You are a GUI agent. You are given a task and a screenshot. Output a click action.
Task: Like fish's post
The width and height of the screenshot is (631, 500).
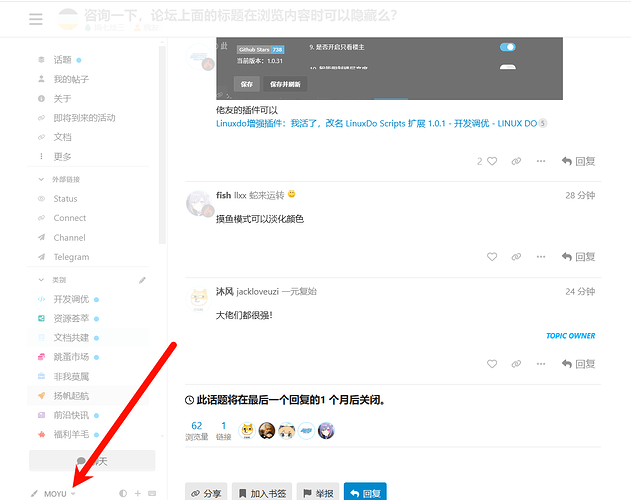pos(492,257)
